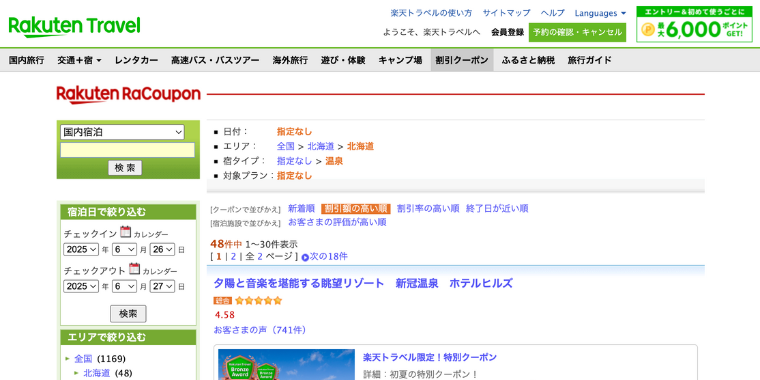Click the keyword search input field

(127, 150)
